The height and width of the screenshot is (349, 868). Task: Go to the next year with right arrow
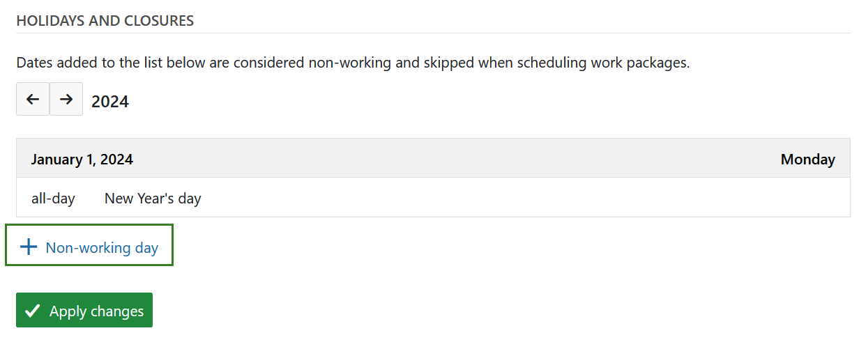[66, 100]
